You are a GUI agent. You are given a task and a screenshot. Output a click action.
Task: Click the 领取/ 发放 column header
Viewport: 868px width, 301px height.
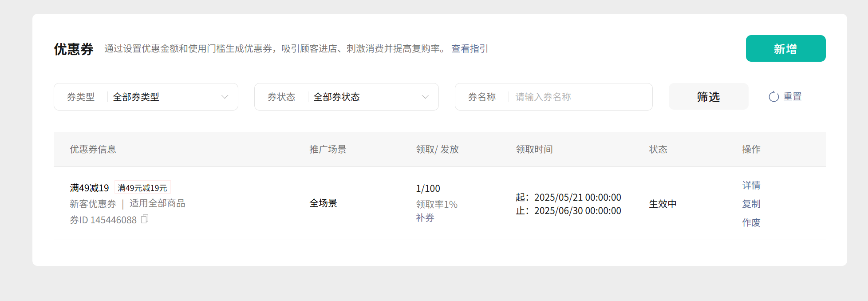[x=438, y=149]
